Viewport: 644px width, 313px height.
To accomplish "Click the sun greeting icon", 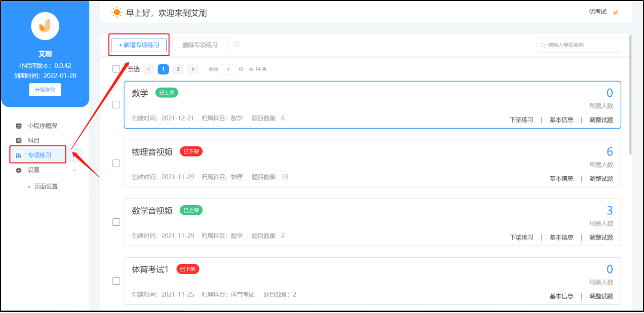I will click(117, 13).
